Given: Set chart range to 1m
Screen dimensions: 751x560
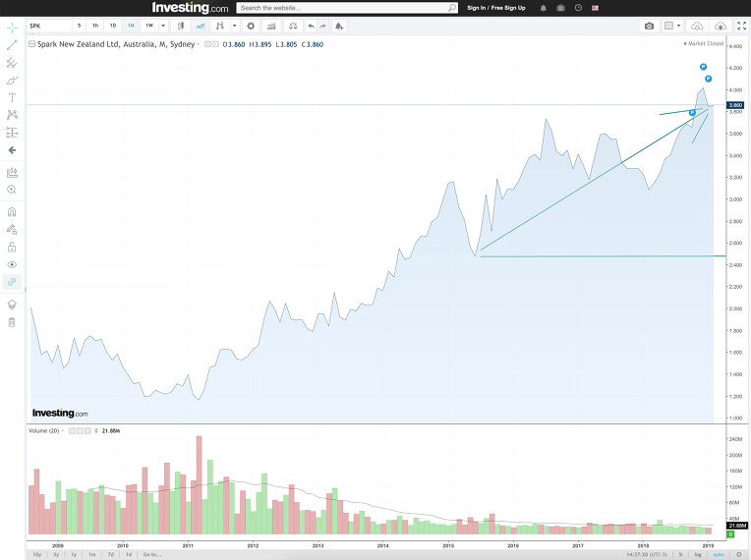Looking at the screenshot, I should point(92,554).
